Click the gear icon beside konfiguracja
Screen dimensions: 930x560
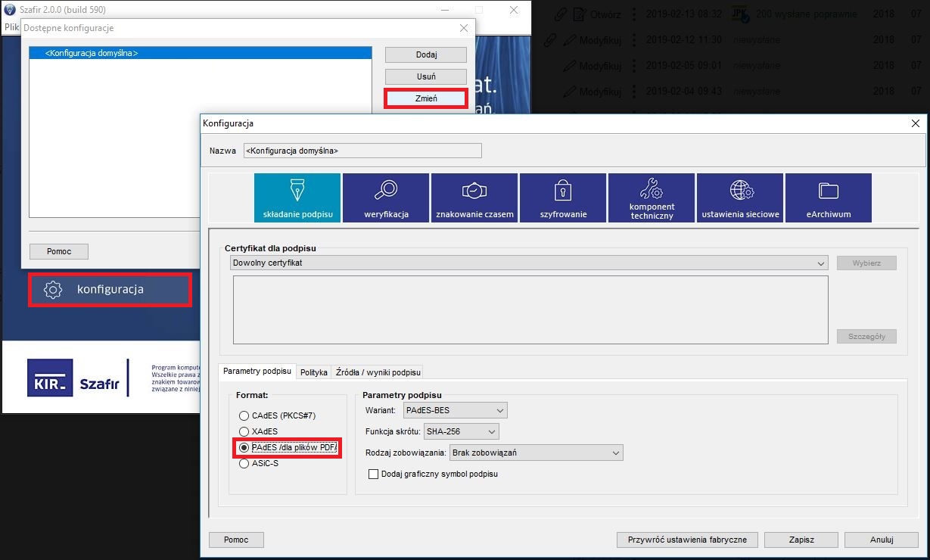tap(52, 289)
